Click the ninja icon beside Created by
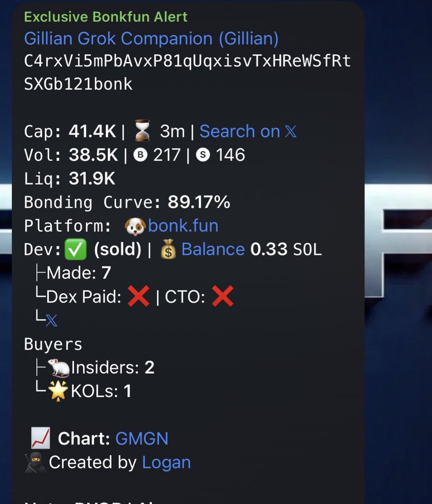Screen dimensions: 432x504 click(x=35, y=462)
